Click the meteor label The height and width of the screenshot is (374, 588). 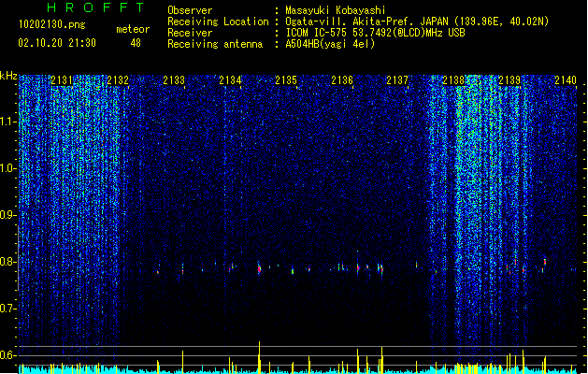[x=133, y=29]
